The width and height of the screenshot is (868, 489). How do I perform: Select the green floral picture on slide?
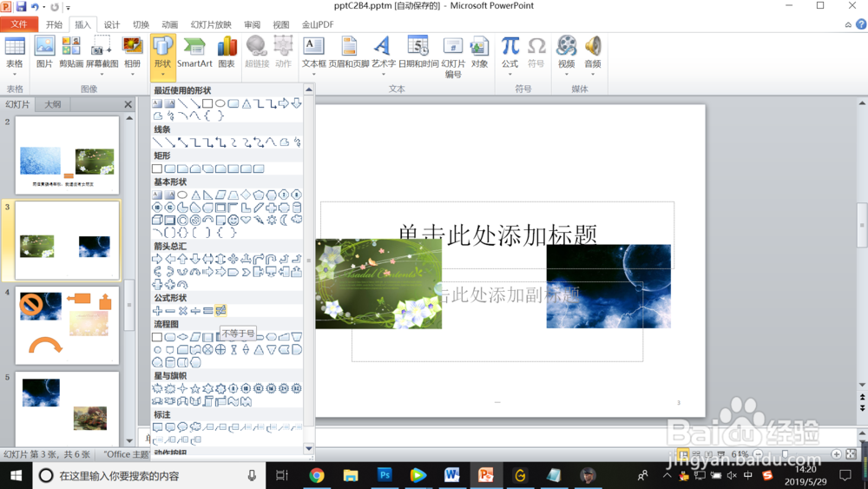click(x=378, y=283)
